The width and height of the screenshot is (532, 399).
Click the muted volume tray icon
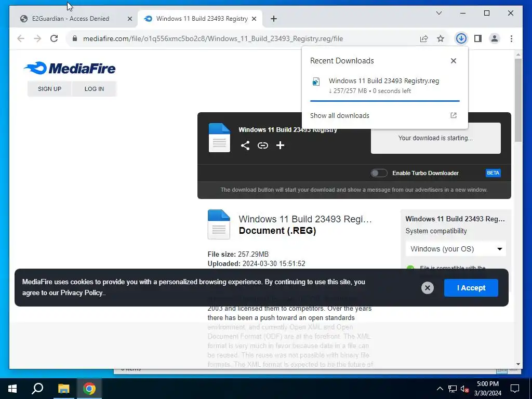[x=465, y=389]
